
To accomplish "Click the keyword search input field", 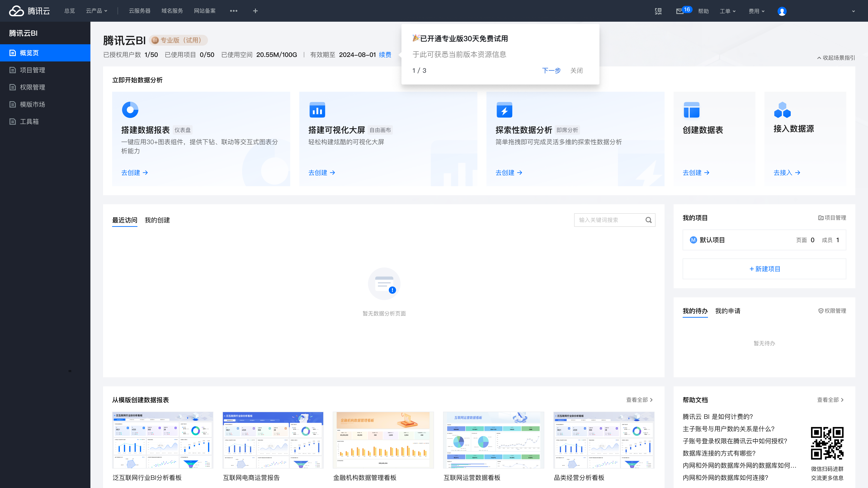I will click(615, 220).
